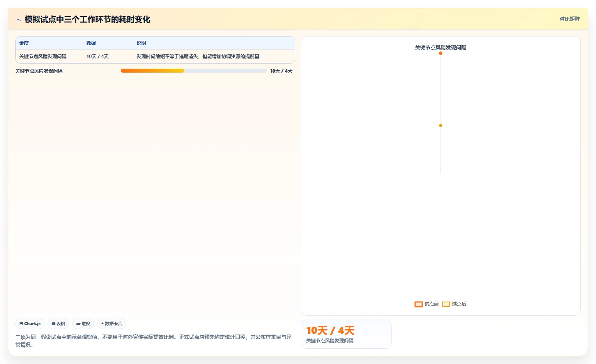This screenshot has height=364, width=596.
Task: Click the 对比矩阵 label in the header
Action: [569, 19]
